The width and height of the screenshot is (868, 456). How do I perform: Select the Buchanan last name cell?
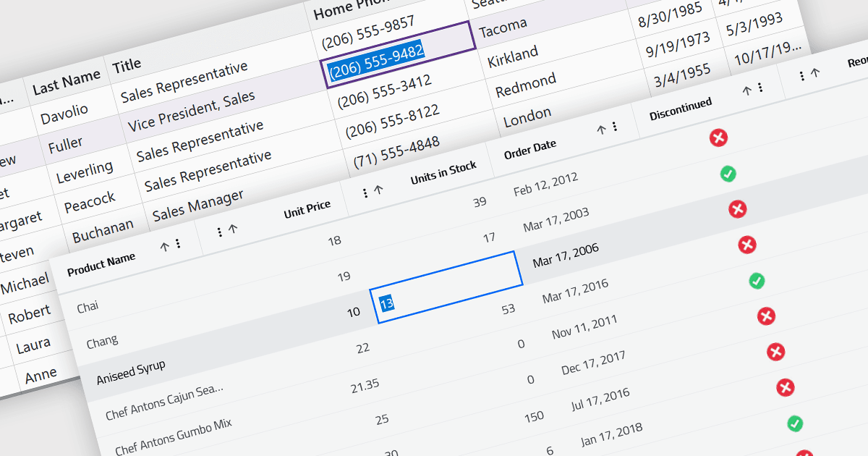pos(103,230)
